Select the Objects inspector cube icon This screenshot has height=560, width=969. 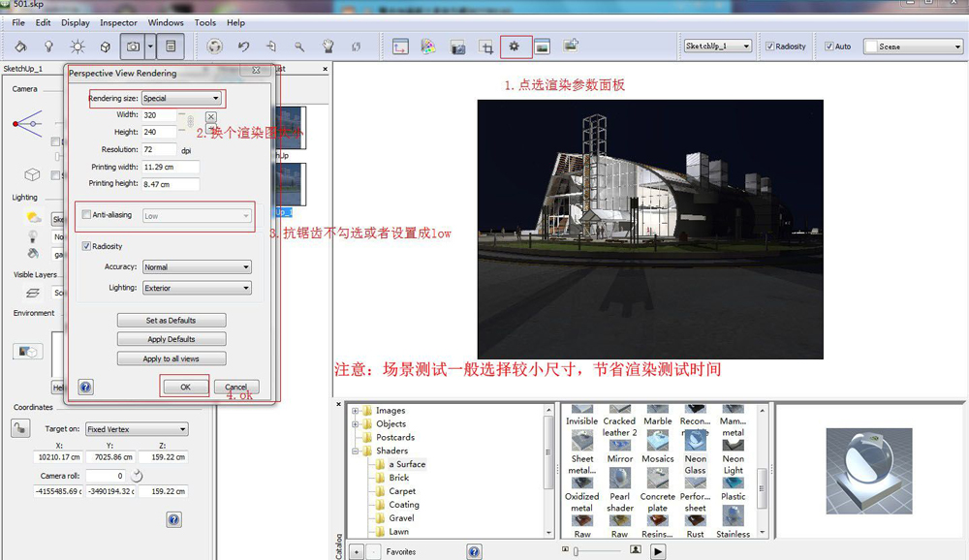click(105, 46)
